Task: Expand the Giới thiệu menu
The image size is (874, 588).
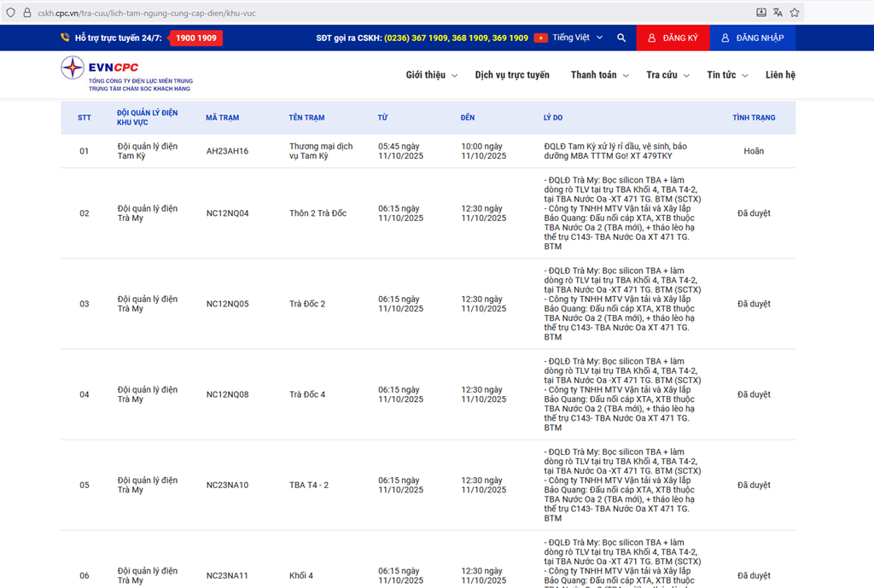Action: 431,75
